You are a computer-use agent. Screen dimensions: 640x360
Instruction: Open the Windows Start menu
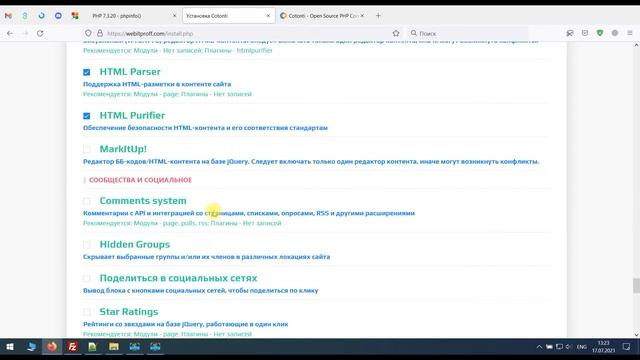[x=10, y=347]
